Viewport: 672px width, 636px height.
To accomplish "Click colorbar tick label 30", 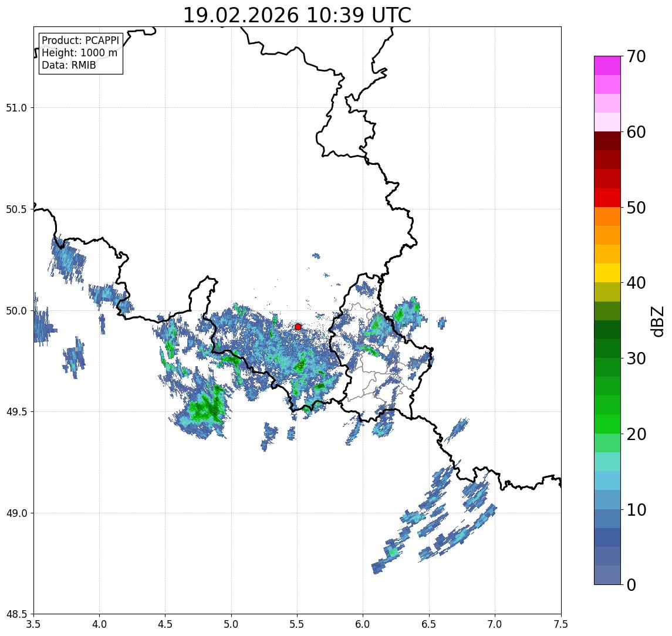I will pos(636,358).
